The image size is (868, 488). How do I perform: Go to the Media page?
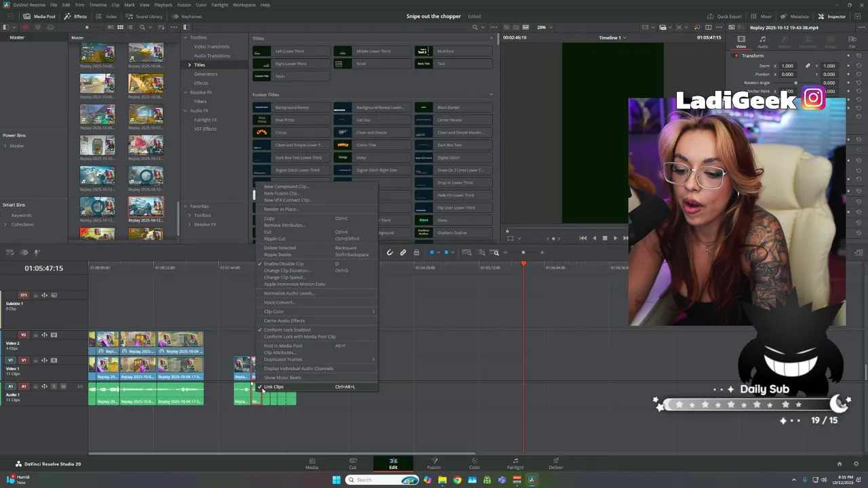pyautogui.click(x=312, y=464)
